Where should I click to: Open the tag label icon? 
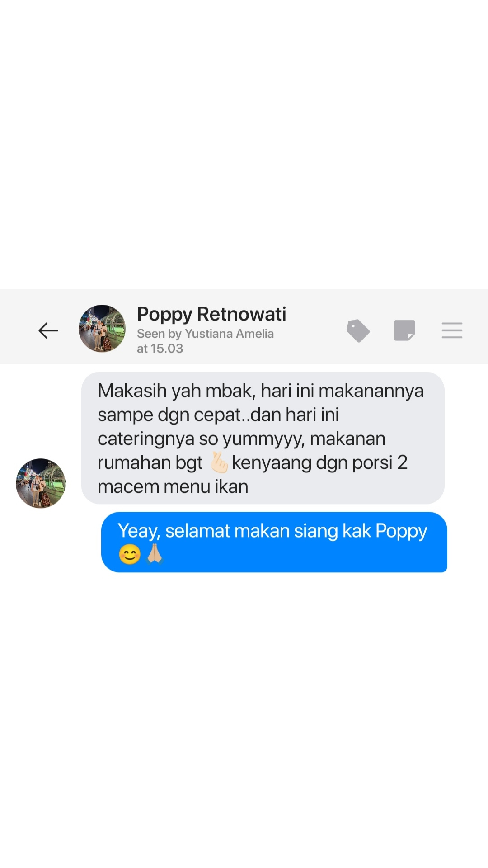coord(358,330)
